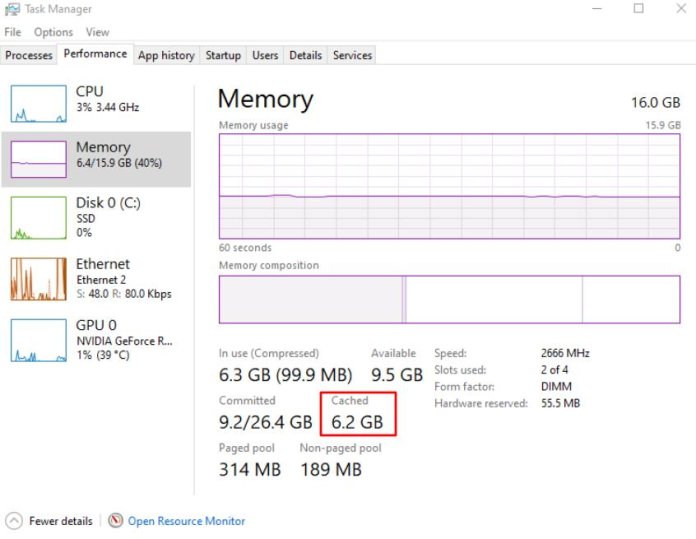Click the Memory composition bar
Viewport: 696px width, 539px height.
coord(449,299)
